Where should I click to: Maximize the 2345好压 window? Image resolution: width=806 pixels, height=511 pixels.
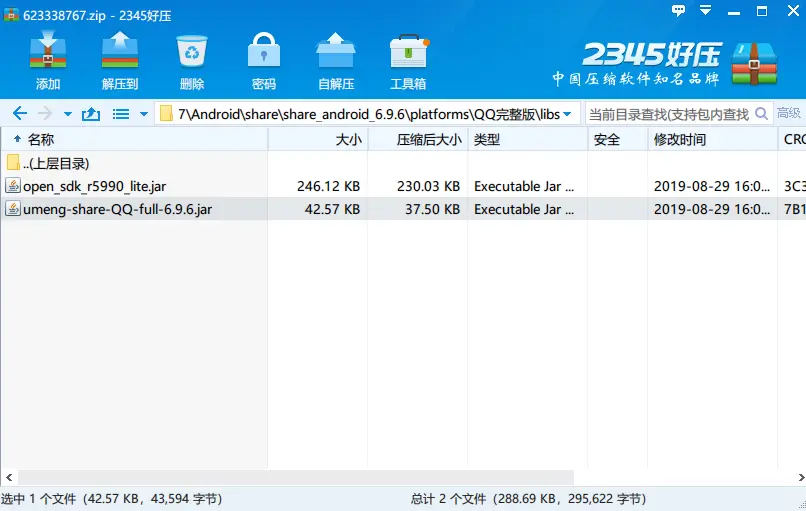coord(762,11)
